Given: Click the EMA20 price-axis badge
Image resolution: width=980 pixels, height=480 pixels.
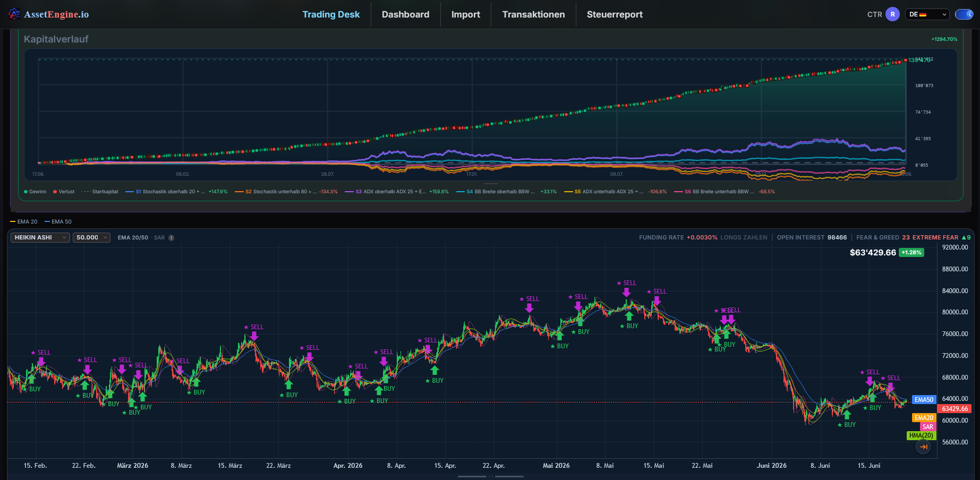Looking at the screenshot, I should pyautogui.click(x=924, y=418).
